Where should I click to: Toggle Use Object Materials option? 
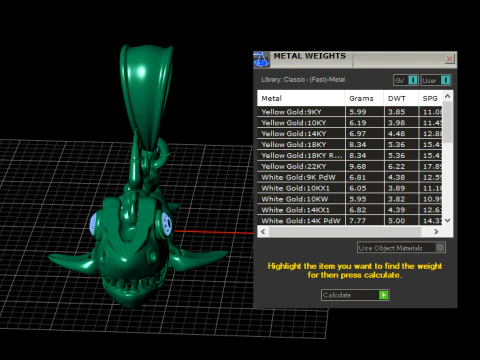pos(401,248)
